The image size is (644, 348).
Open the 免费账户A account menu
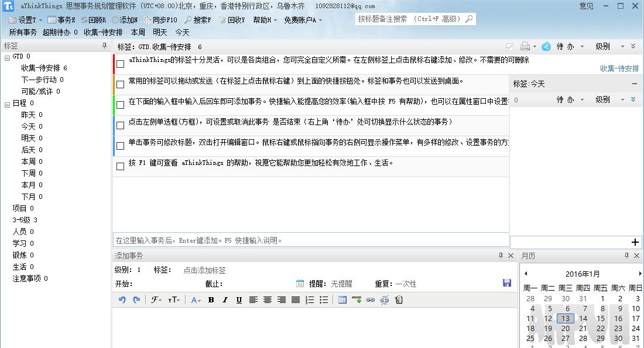tap(303, 20)
